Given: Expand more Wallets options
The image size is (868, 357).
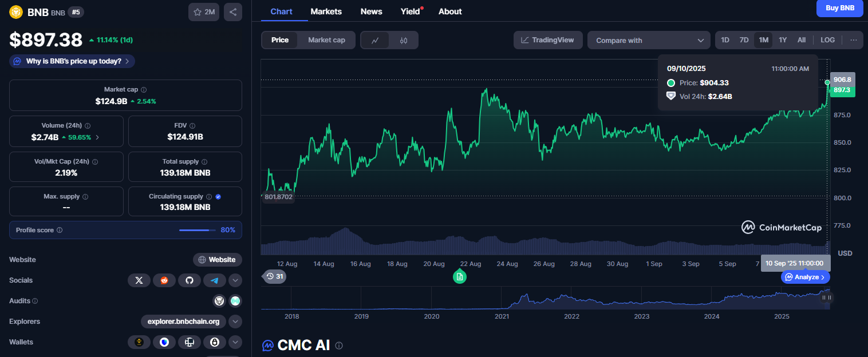Looking at the screenshot, I should pos(235,342).
